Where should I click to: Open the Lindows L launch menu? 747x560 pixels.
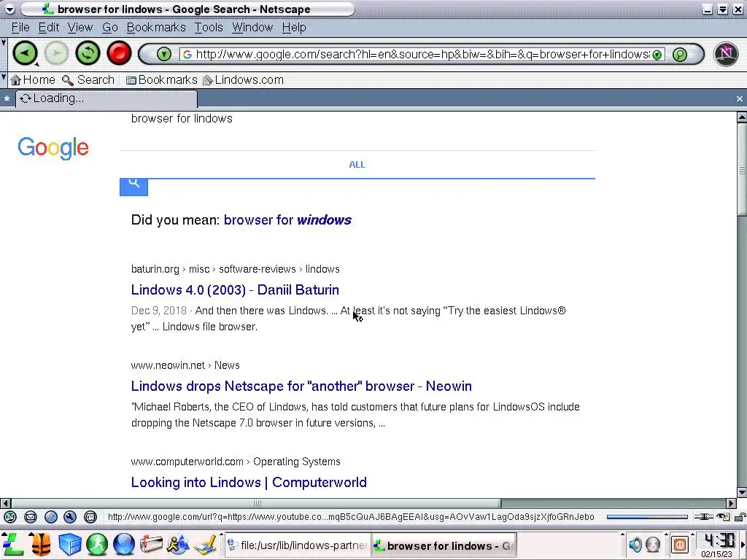(13, 544)
